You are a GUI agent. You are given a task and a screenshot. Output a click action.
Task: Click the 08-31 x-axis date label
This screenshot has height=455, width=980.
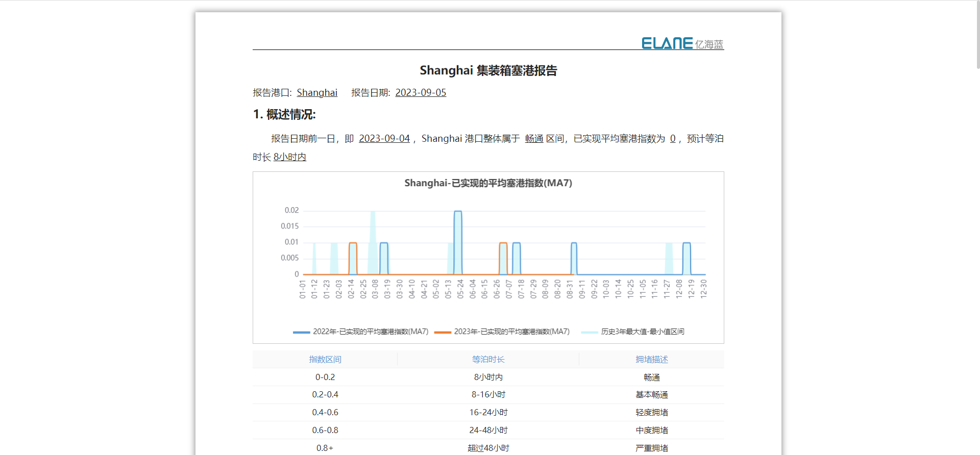pos(570,289)
